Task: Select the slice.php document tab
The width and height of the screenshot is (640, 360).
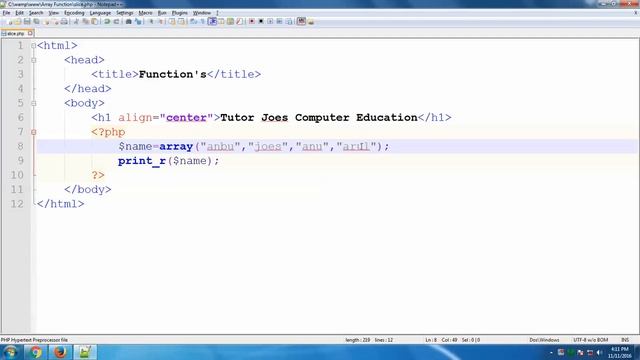Action: 16,33
